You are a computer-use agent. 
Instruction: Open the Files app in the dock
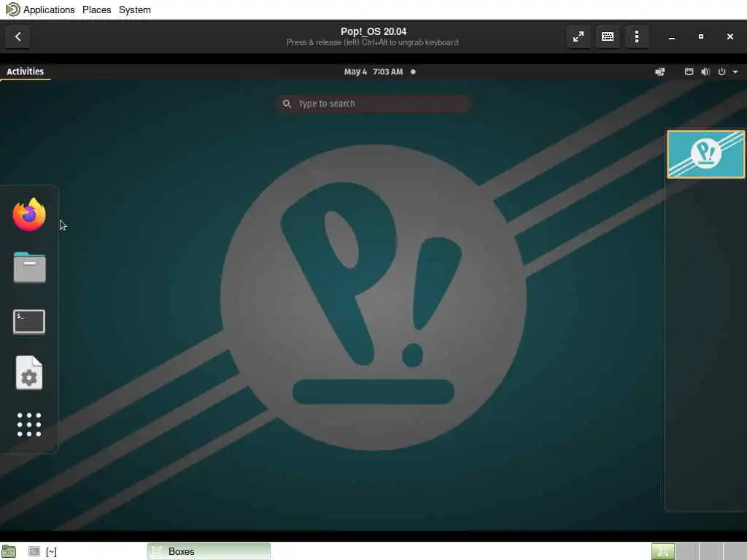click(29, 268)
